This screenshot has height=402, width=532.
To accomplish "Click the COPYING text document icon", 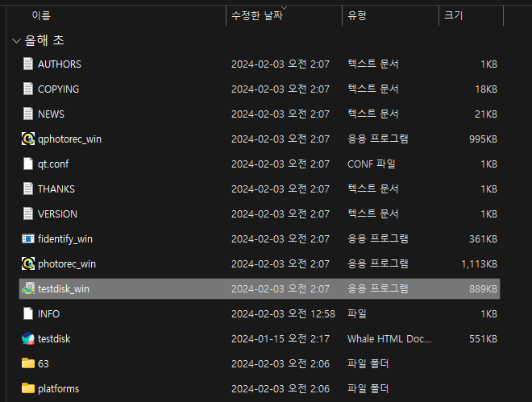I will 28,89.
